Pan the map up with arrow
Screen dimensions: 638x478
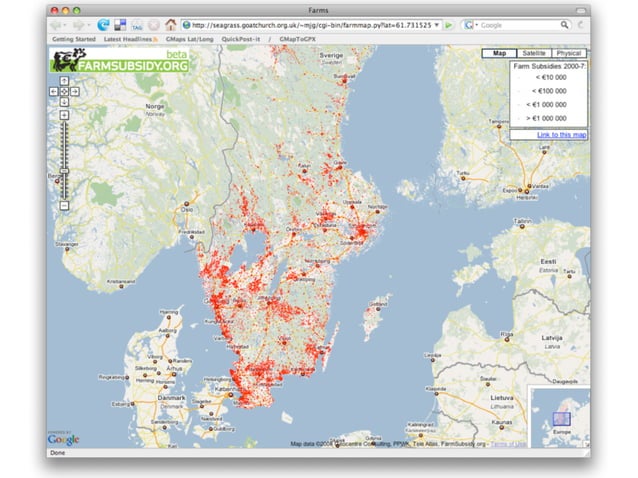tap(64, 81)
